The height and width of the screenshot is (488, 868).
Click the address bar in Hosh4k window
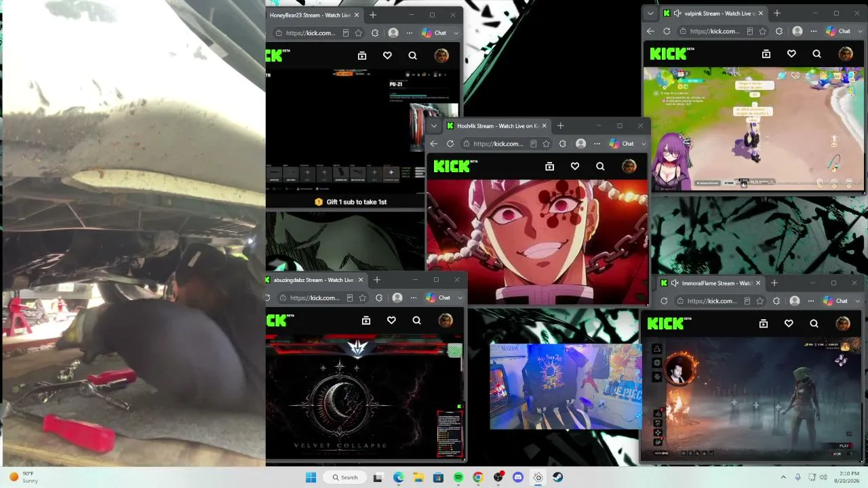pyautogui.click(x=500, y=144)
